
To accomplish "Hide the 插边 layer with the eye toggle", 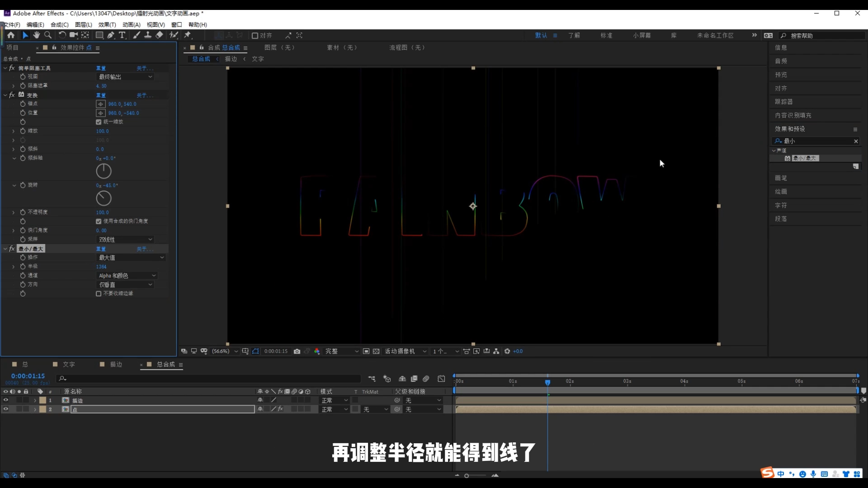I will tap(6, 400).
